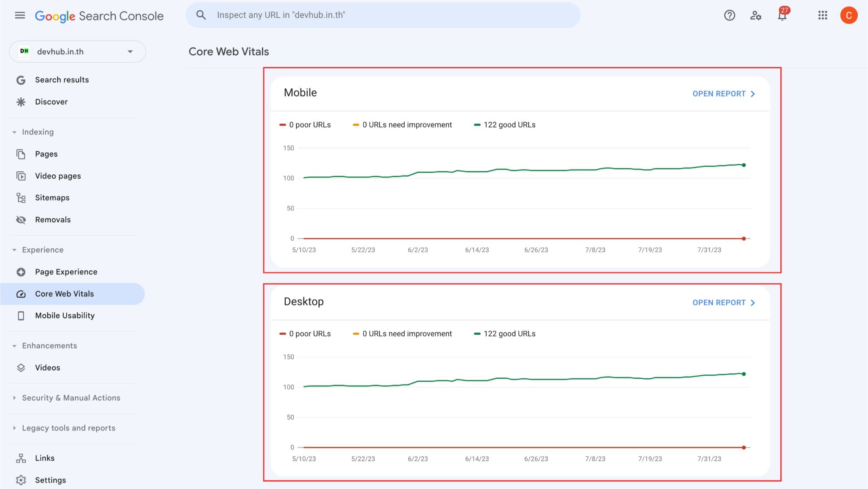Click the Mobile Usability phone icon

click(x=21, y=316)
